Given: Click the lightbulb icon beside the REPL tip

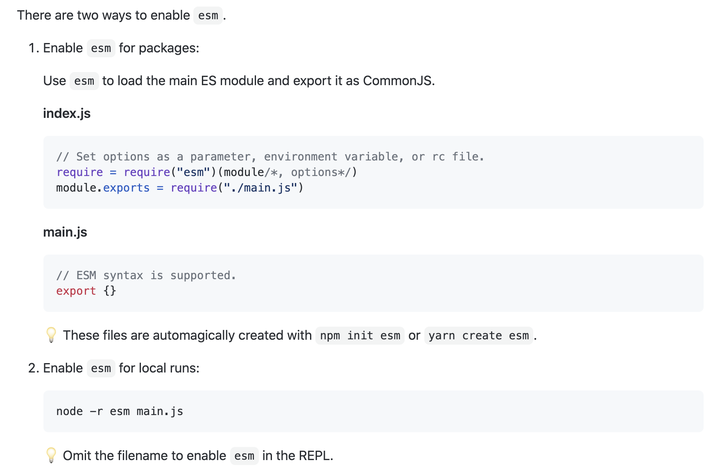Looking at the screenshot, I should [51, 455].
